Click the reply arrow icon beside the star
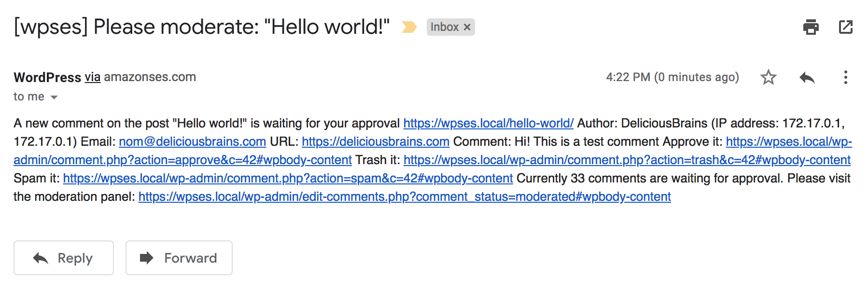868x308 pixels. (x=807, y=77)
